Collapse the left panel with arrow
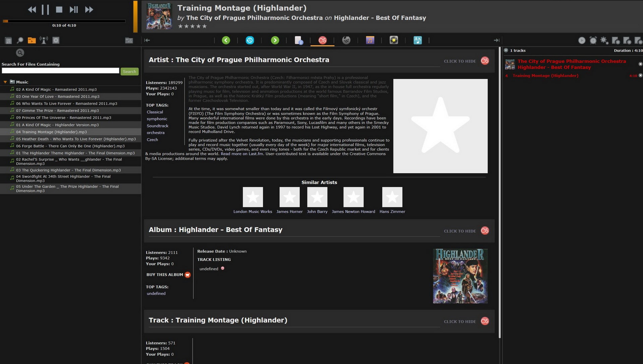The height and width of the screenshot is (364, 643). pos(147,40)
